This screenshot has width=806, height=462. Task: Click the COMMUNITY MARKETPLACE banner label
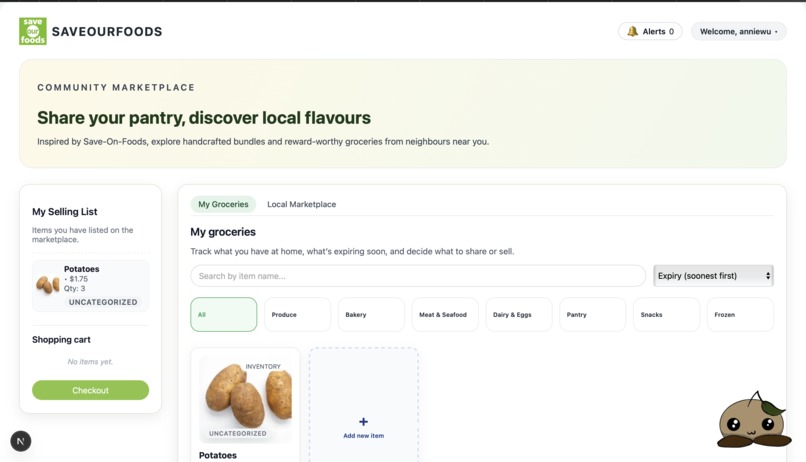[116, 87]
